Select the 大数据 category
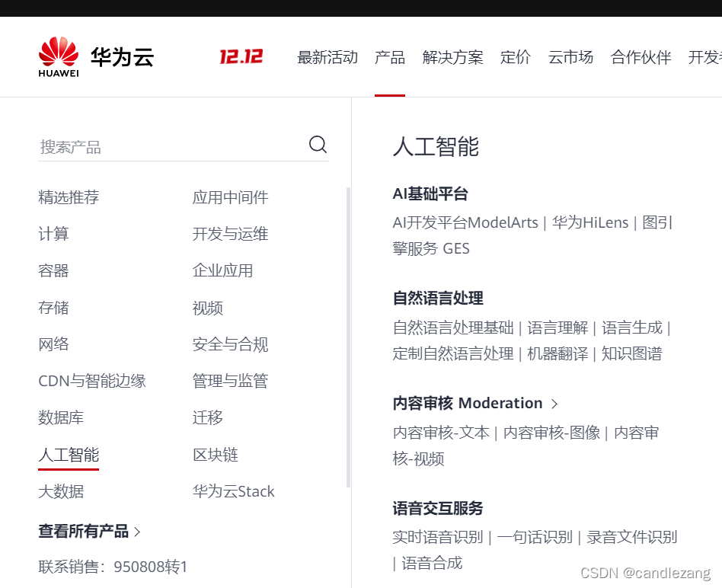722x588 pixels. click(61, 491)
